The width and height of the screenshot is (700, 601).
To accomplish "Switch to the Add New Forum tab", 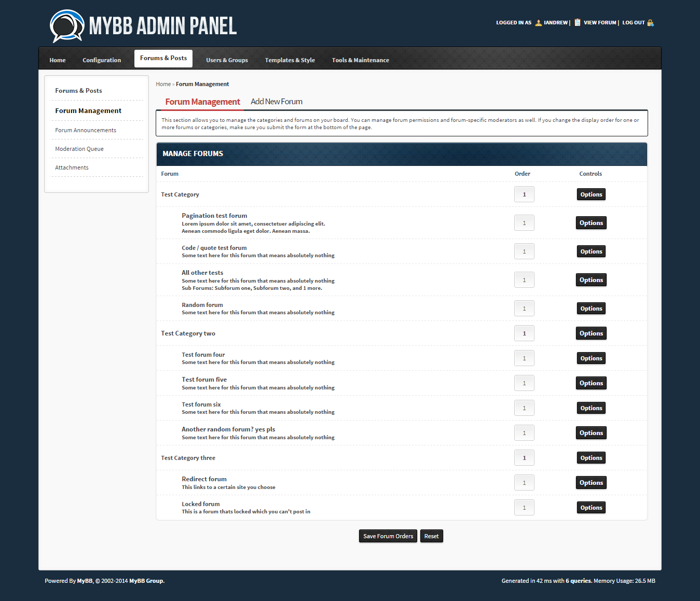I will coord(276,102).
